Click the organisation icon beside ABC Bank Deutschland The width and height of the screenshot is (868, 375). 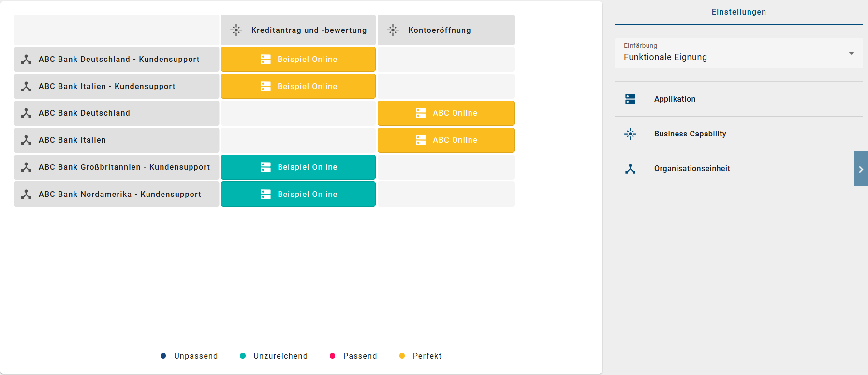click(26, 113)
